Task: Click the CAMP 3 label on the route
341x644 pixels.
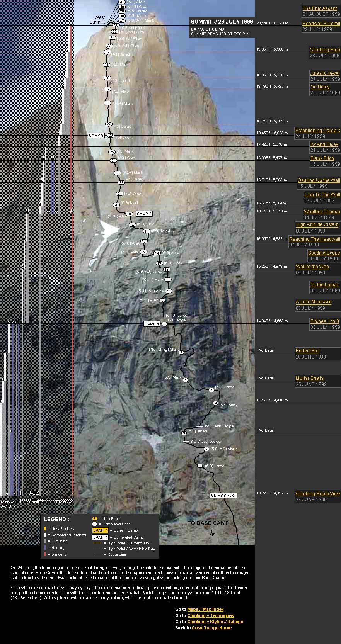Action: (x=96, y=136)
